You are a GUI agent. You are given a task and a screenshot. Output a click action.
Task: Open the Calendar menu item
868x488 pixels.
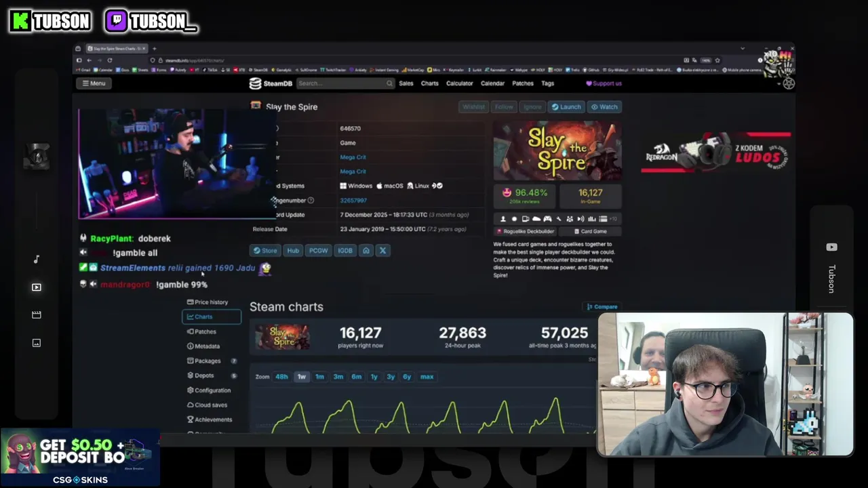tap(492, 83)
